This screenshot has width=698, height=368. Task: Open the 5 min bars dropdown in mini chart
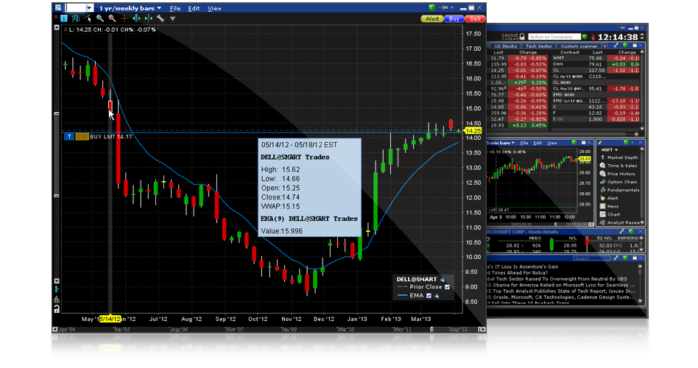coord(502,143)
